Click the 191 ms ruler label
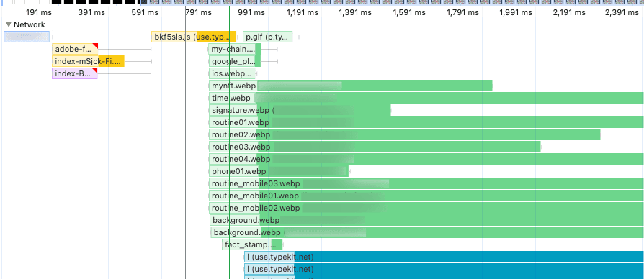Viewport: 644px width, 279px height. [39, 13]
